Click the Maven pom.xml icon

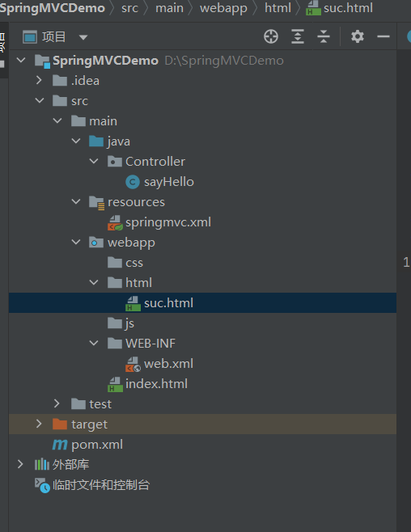pos(60,445)
